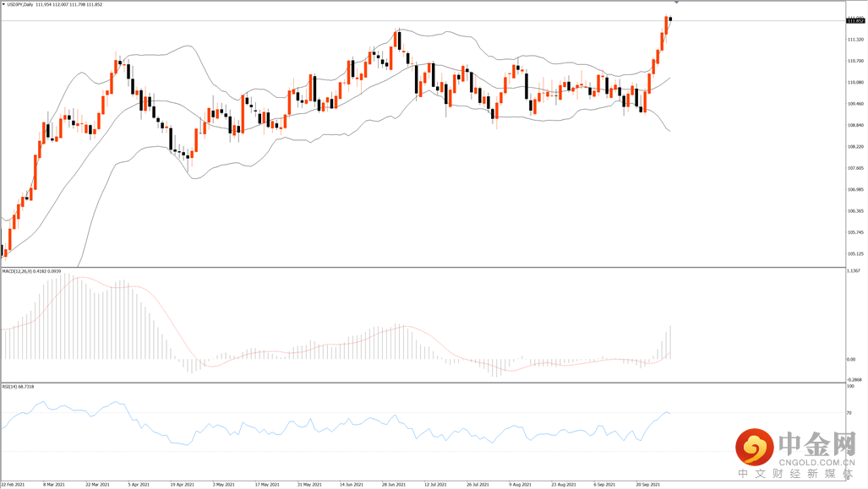Click price axis value 108.220
This screenshot has height=489, width=868.
pyautogui.click(x=855, y=147)
